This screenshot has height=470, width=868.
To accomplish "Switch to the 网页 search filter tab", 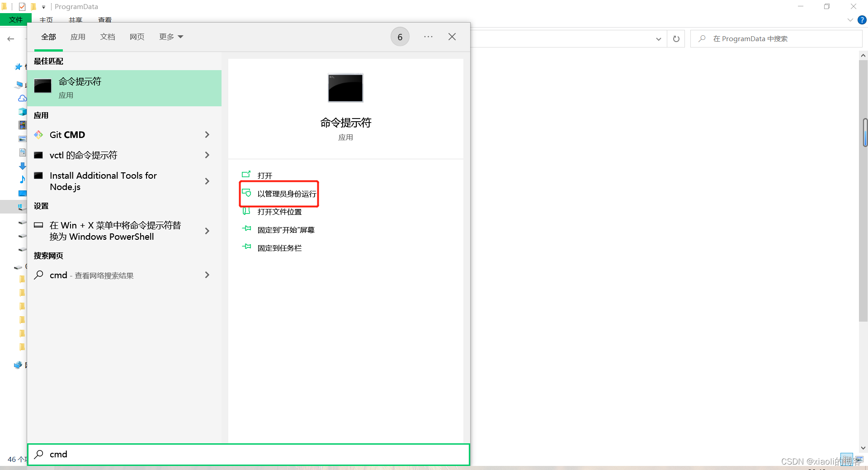I will coord(137,37).
